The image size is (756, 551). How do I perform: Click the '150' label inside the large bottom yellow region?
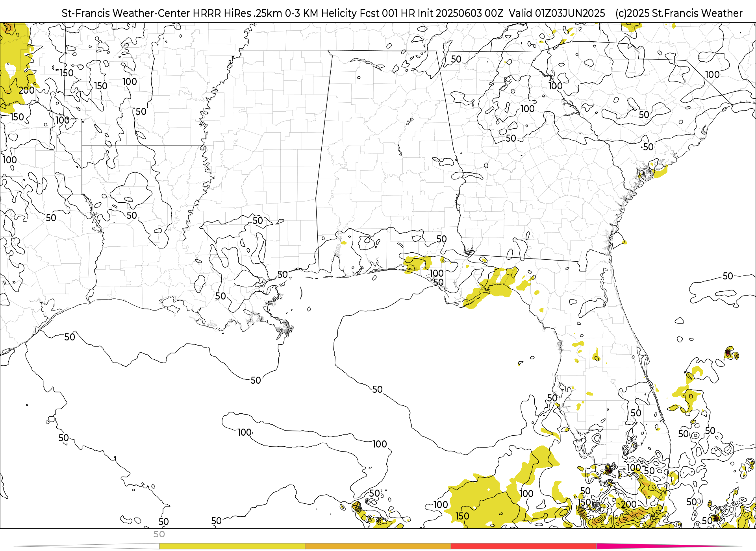click(x=462, y=516)
